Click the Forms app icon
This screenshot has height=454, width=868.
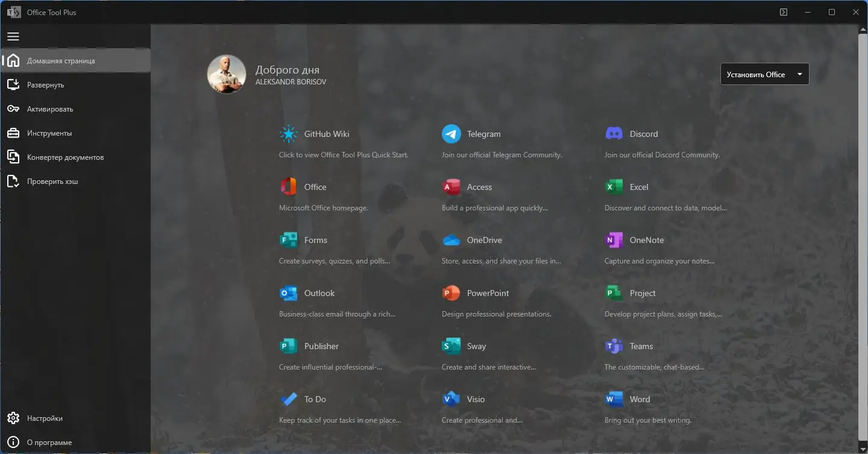point(289,240)
